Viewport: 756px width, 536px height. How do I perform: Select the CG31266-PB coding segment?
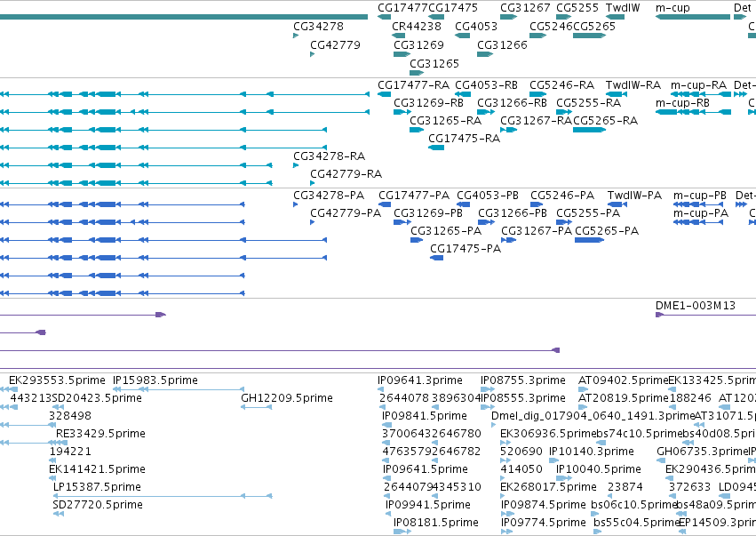pos(487,222)
